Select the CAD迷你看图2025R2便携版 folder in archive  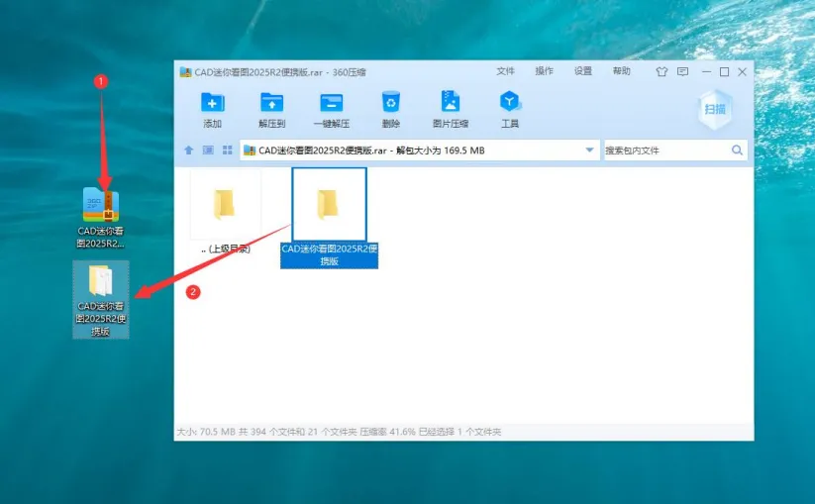(x=329, y=218)
